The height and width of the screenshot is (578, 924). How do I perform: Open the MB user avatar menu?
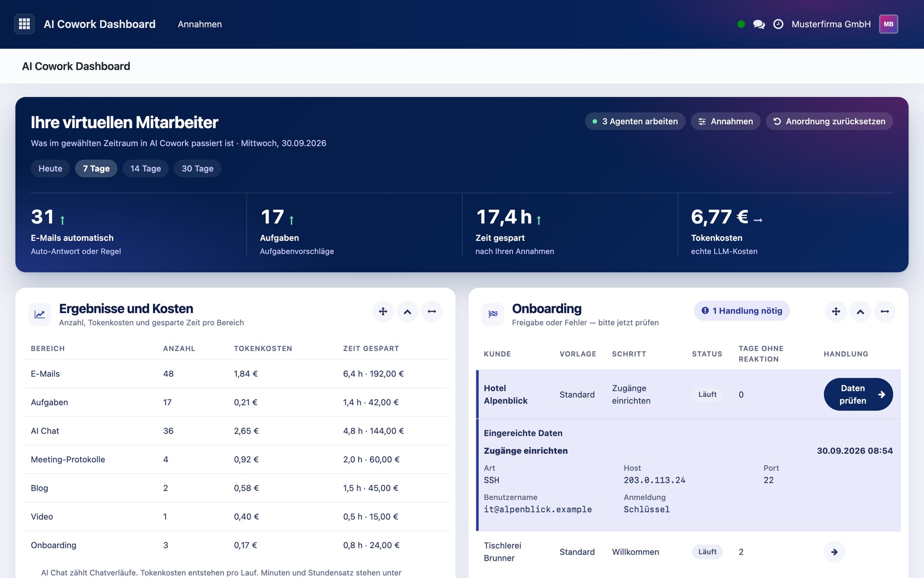click(x=888, y=24)
